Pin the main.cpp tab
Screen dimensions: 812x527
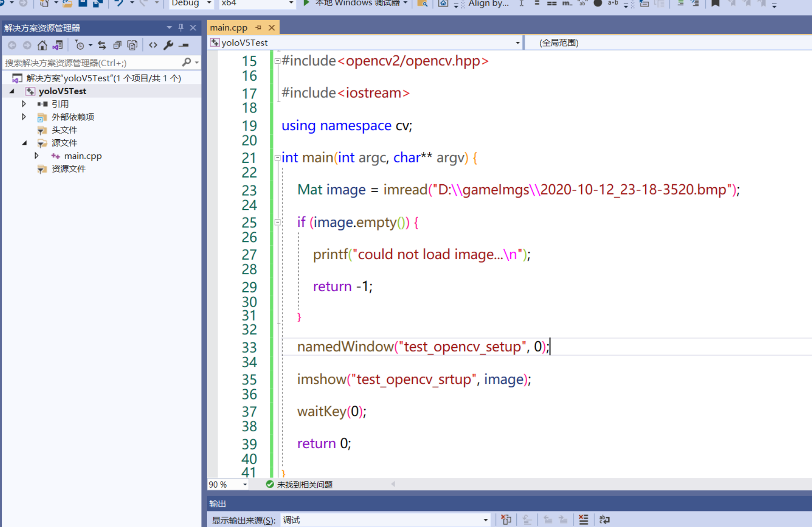click(259, 28)
